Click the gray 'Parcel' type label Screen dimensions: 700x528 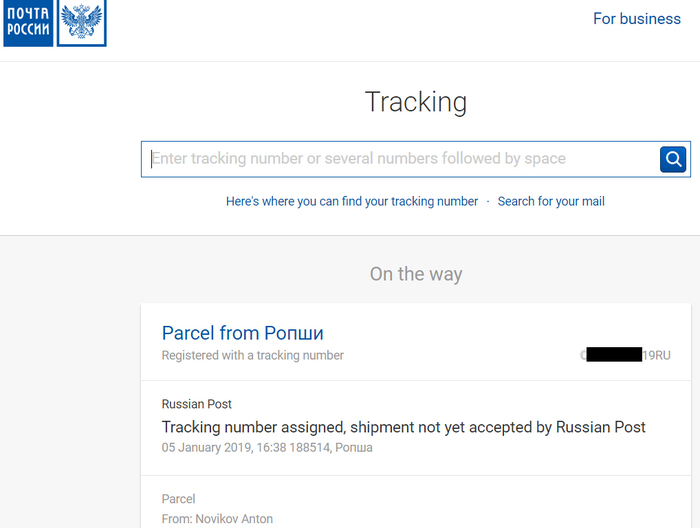(178, 499)
